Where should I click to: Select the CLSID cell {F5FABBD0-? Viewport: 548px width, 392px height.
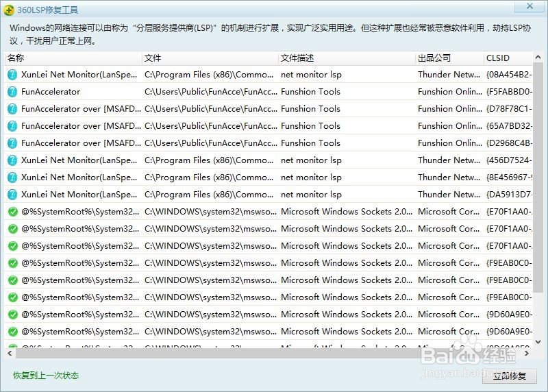click(509, 92)
